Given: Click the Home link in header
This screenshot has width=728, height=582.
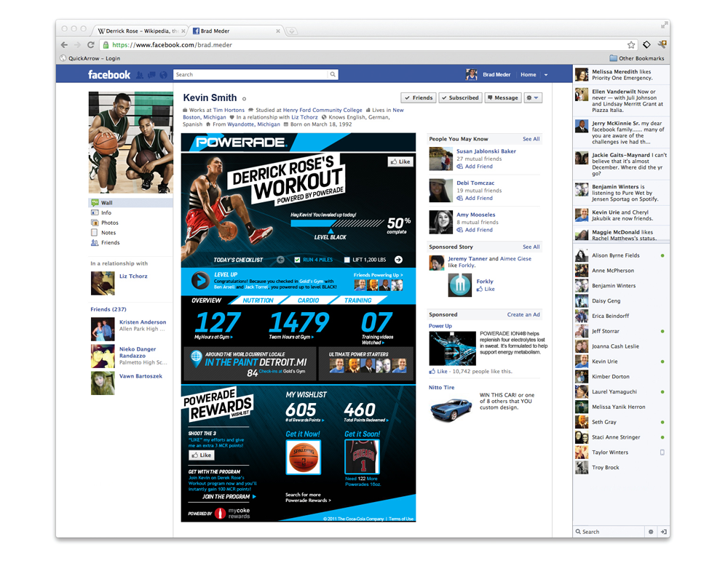Looking at the screenshot, I should tap(528, 75).
